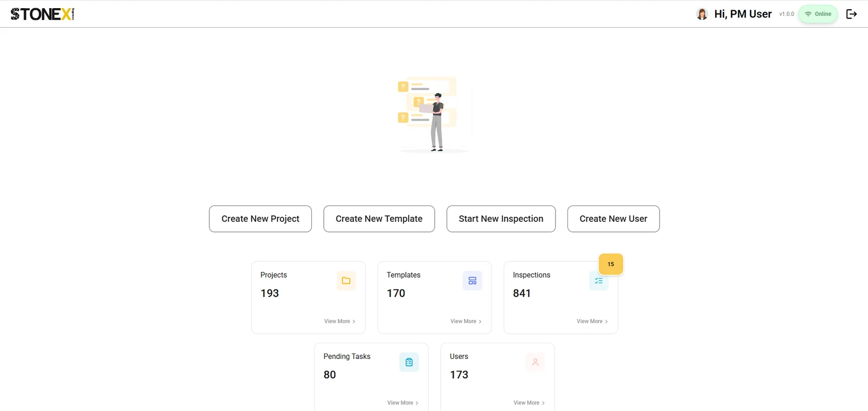This screenshot has width=868, height=411.
Task: Open the Inspections badge showing 15
Action: coord(611,264)
